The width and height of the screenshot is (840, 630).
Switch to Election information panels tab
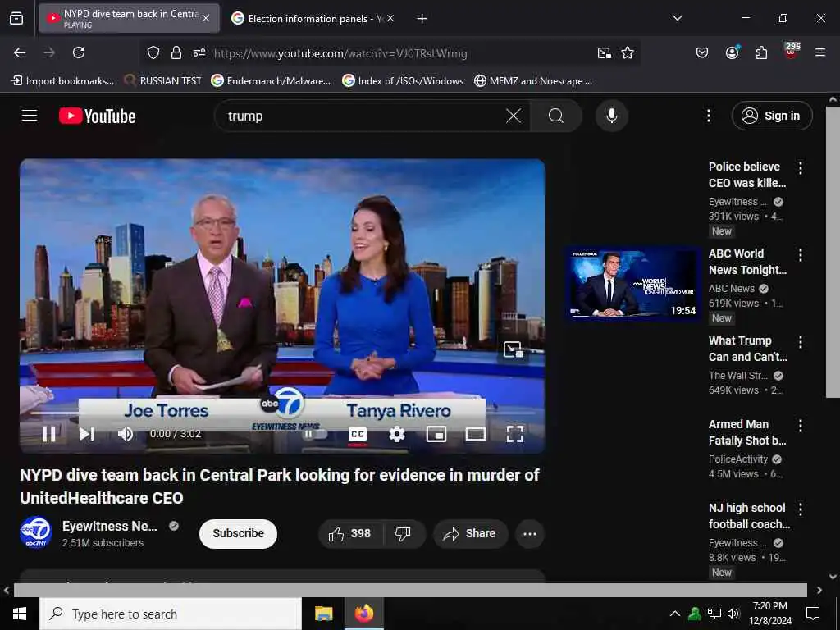(308, 19)
